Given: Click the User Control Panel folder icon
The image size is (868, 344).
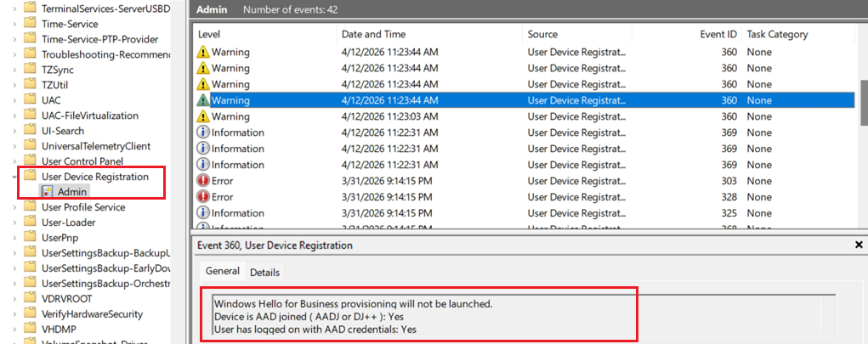Looking at the screenshot, I should pos(31,161).
